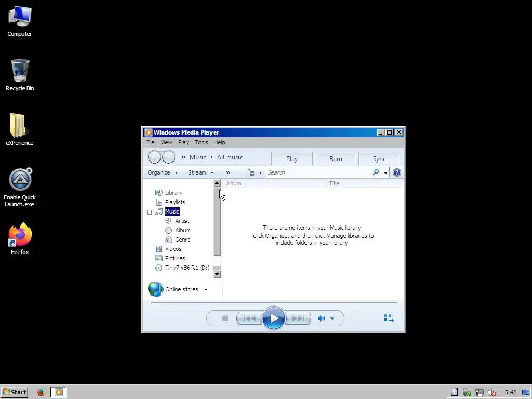Click inside the Search box

[x=319, y=172]
